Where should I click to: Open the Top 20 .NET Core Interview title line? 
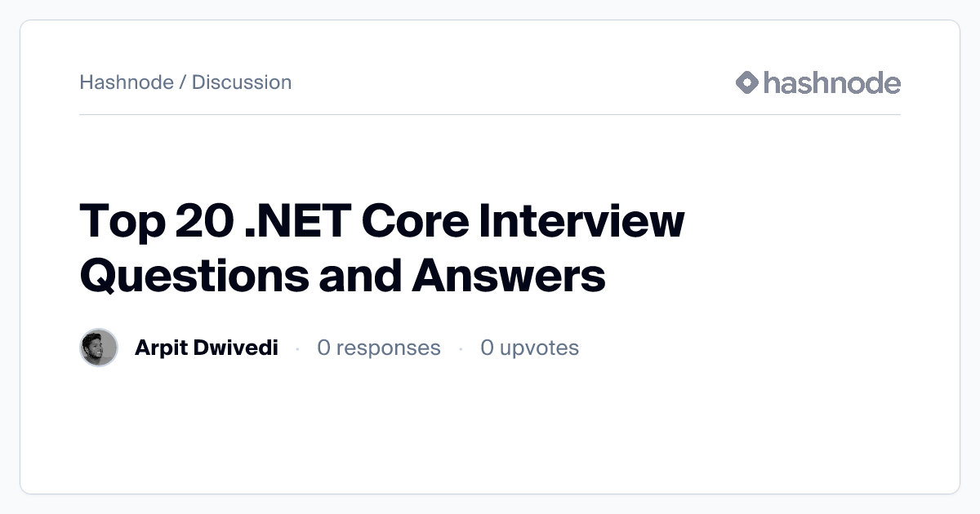point(381,221)
